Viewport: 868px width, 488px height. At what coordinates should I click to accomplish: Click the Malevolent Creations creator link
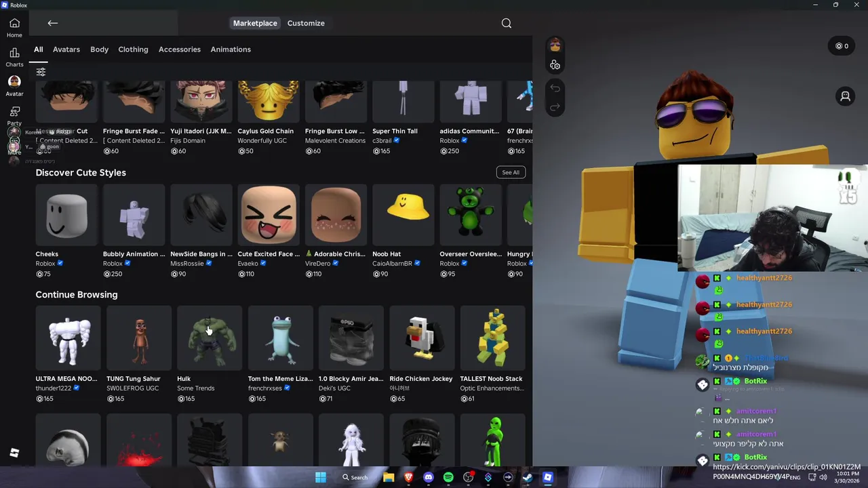pyautogui.click(x=335, y=141)
